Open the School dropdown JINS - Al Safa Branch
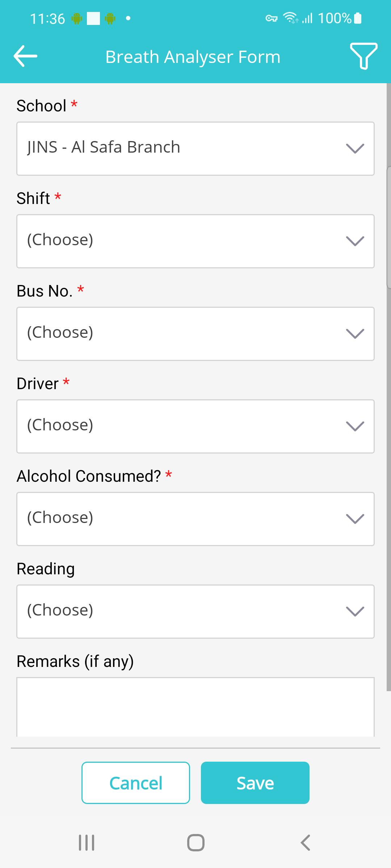This screenshot has width=391, height=868. [195, 149]
